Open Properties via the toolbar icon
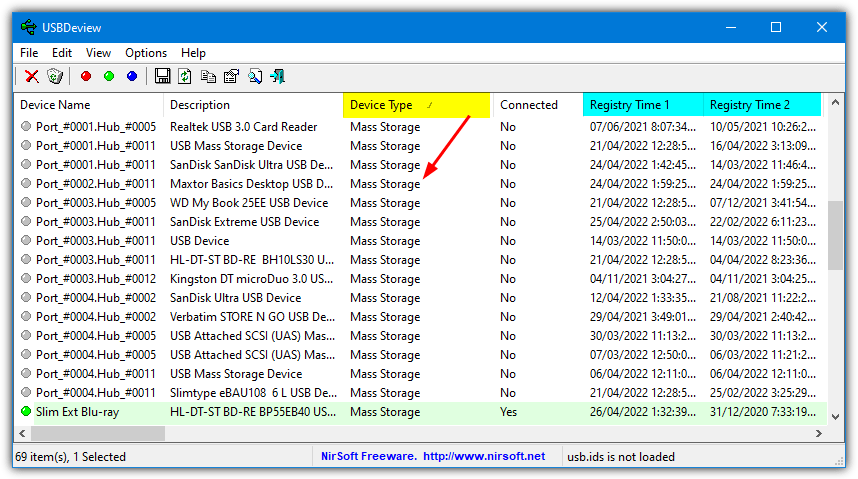This screenshot has width=858, height=479. coord(231,76)
